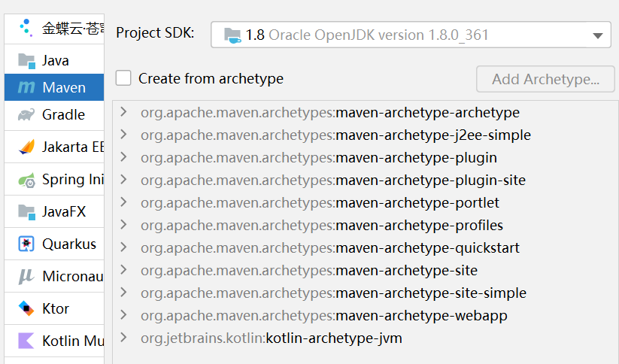Expand maven-archetype-j2ee-simple entry
Image resolution: width=619 pixels, height=364 pixels.
[123, 135]
